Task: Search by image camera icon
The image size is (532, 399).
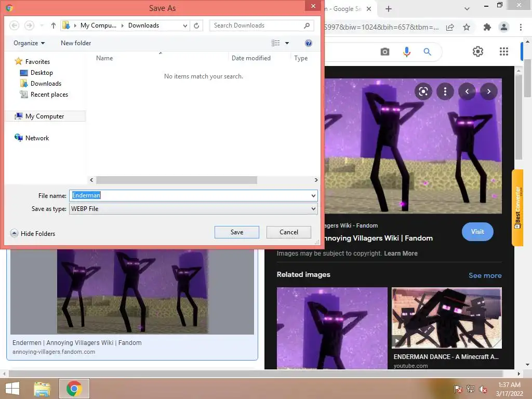Action: tap(385, 52)
